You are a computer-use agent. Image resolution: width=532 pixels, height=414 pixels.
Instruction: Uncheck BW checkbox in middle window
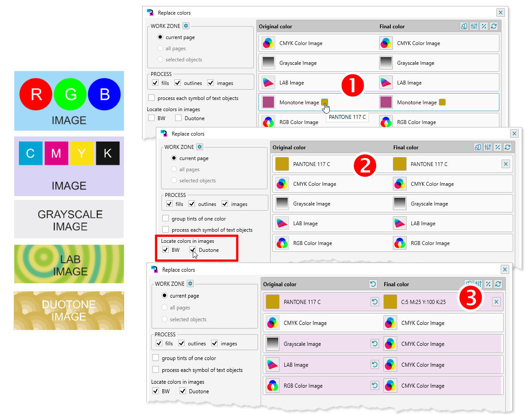[x=165, y=250]
